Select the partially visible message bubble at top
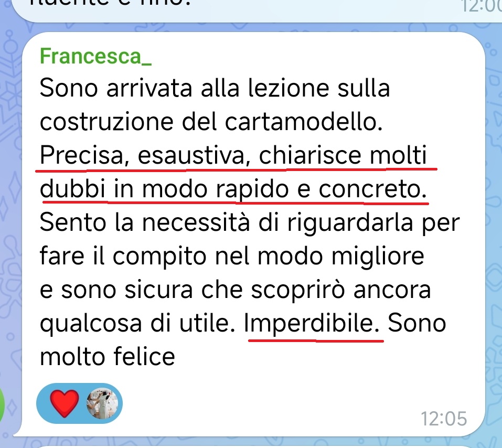 (256, 9)
